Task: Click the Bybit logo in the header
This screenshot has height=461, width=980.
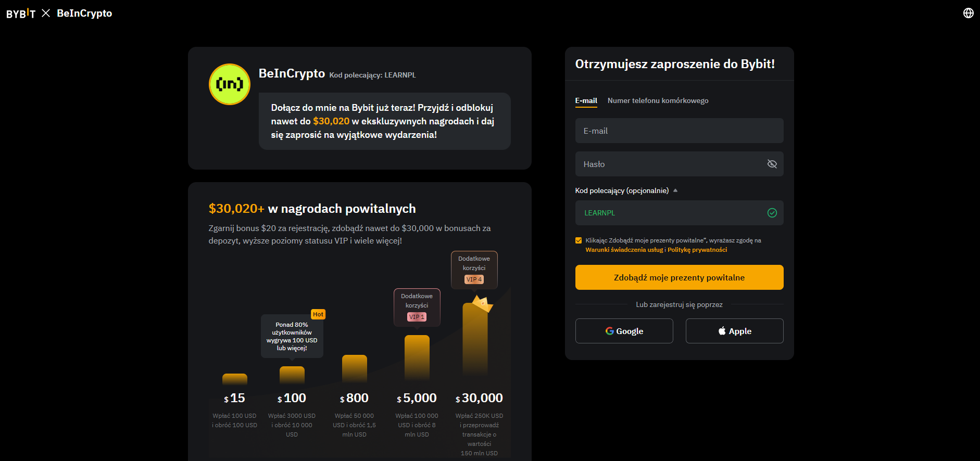Action: click(x=21, y=14)
